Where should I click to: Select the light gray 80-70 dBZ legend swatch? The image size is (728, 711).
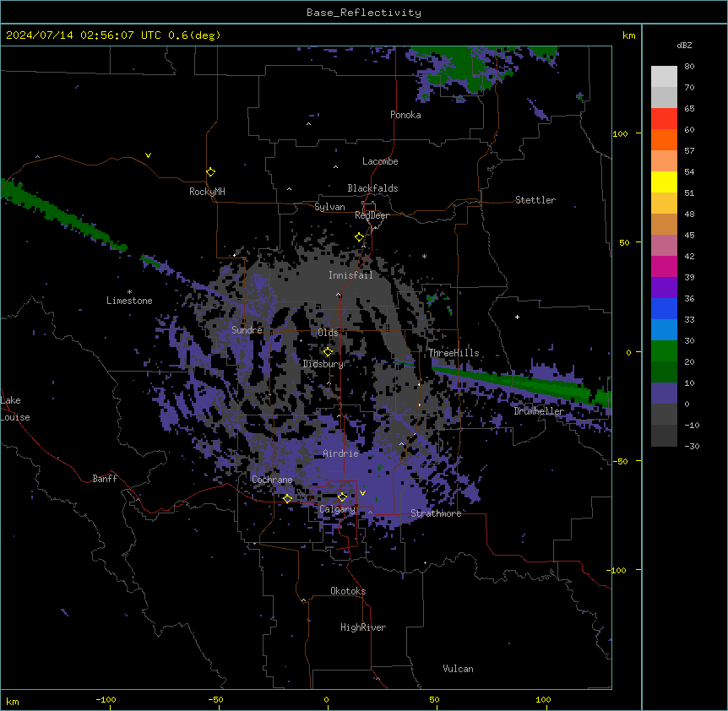click(664, 77)
